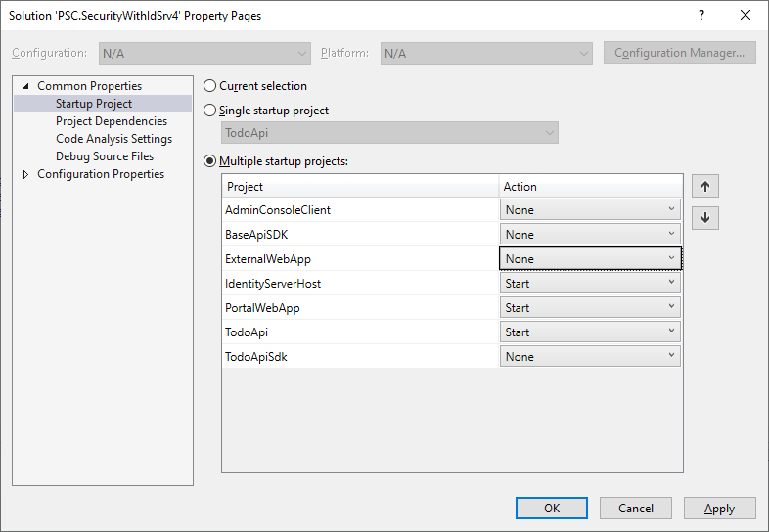Open Action dropdown for IdentityServerHost
This screenshot has height=532, width=769.
pyautogui.click(x=590, y=284)
